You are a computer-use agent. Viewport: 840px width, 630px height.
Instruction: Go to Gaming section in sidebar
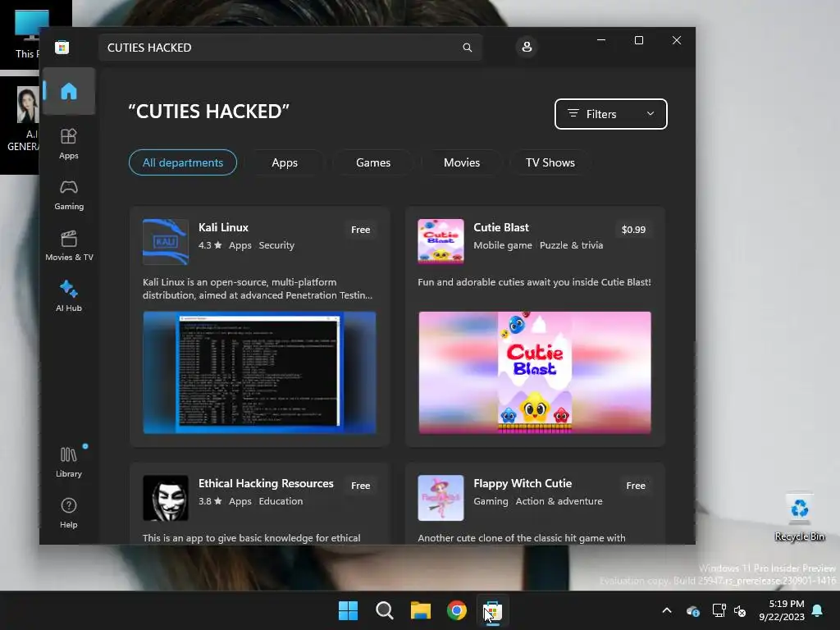tap(69, 195)
